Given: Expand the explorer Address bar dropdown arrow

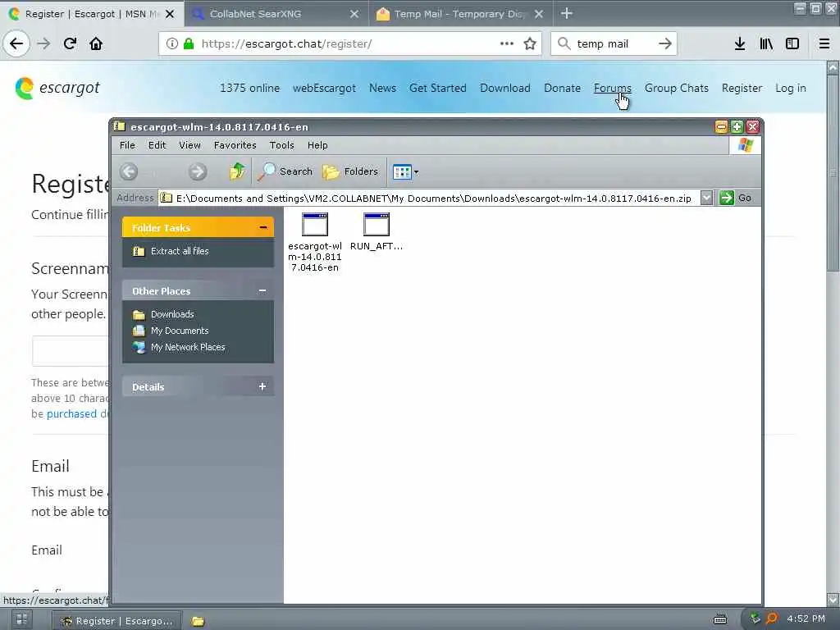Looking at the screenshot, I should 706,198.
